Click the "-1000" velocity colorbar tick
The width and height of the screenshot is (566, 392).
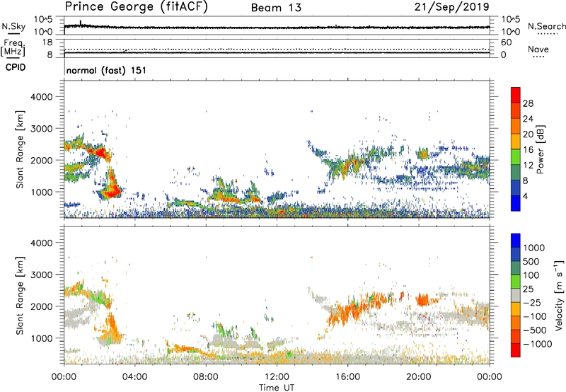[x=537, y=344]
